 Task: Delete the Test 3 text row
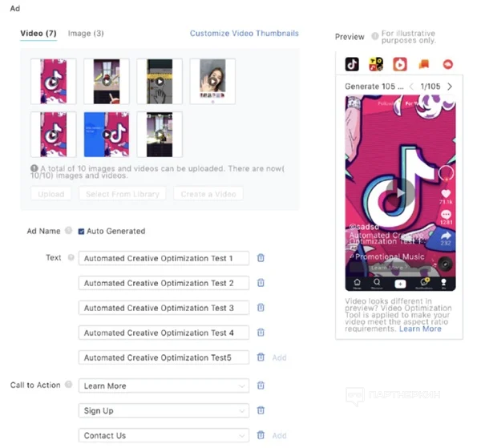pyautogui.click(x=261, y=308)
